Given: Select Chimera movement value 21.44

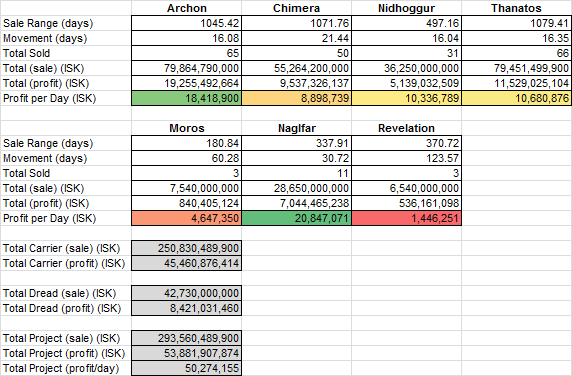Looking at the screenshot, I should 296,38.
